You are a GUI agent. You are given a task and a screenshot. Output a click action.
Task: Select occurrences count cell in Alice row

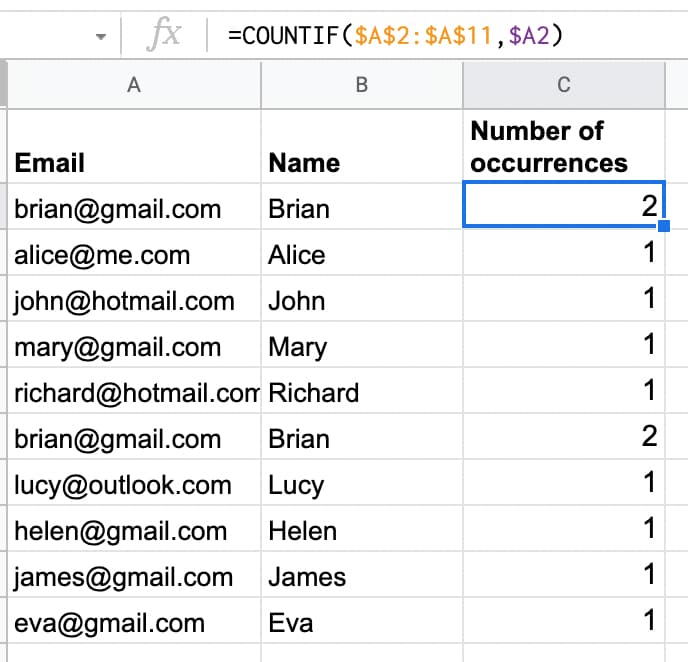point(564,252)
